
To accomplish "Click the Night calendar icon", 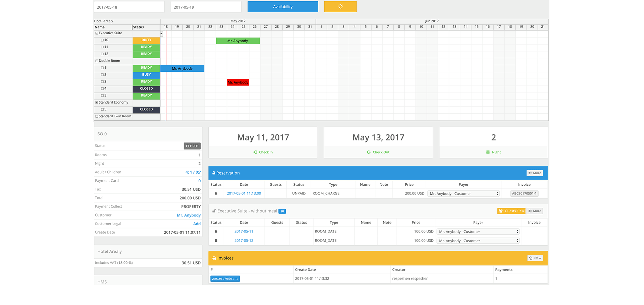I will [488, 152].
